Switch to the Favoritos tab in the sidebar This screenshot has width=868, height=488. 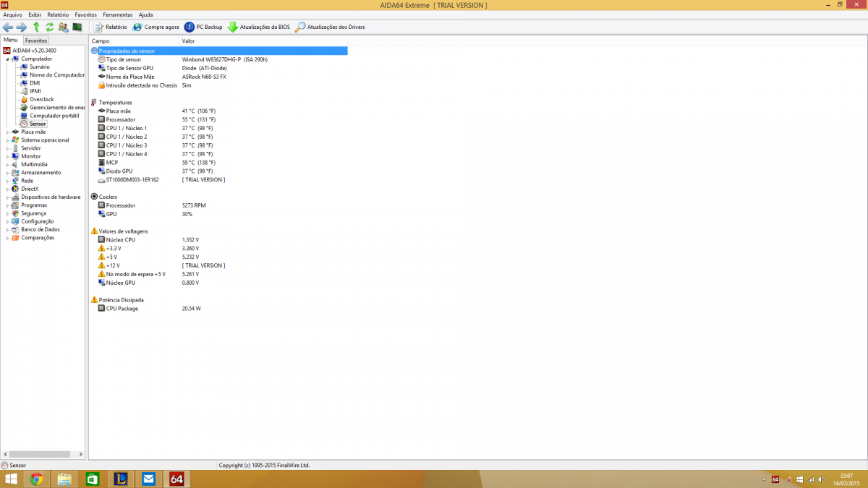(36, 40)
